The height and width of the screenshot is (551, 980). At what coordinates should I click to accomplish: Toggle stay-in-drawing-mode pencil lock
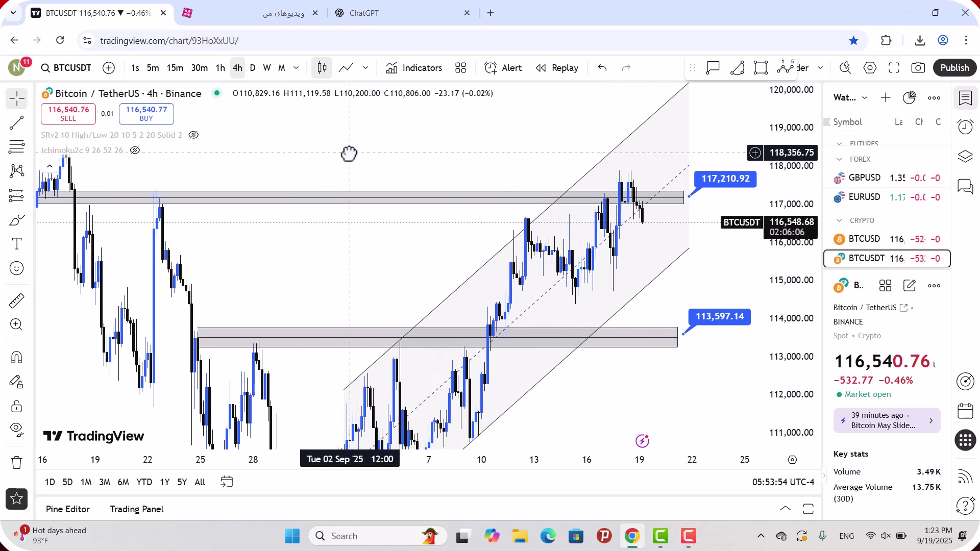[17, 382]
